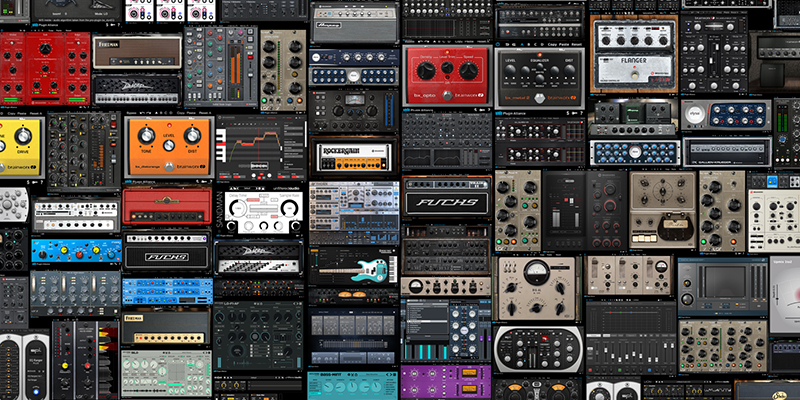The image size is (800, 400).
Task: Click the Level Trim knob on the bx_opto pedal
Action: point(447,68)
